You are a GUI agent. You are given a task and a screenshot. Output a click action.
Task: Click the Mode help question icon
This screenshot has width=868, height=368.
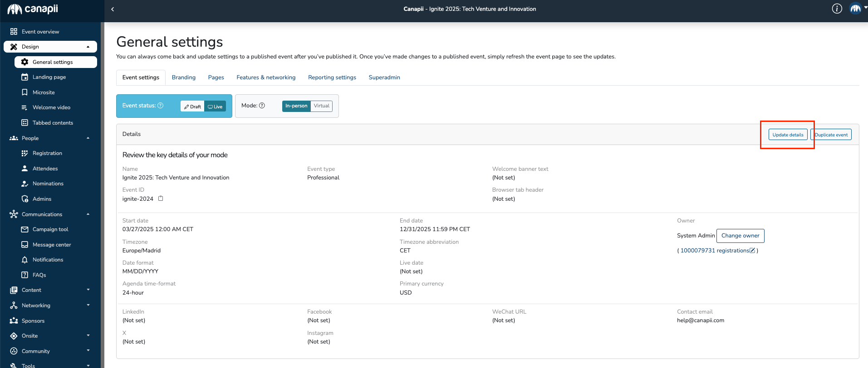[x=262, y=106]
